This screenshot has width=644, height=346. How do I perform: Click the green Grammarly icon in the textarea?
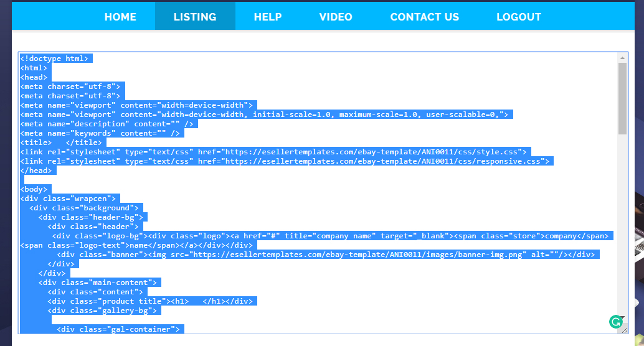point(615,322)
